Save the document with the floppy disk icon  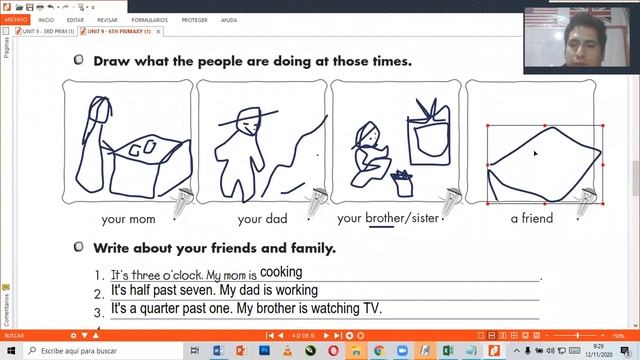pyautogui.click(x=30, y=7)
